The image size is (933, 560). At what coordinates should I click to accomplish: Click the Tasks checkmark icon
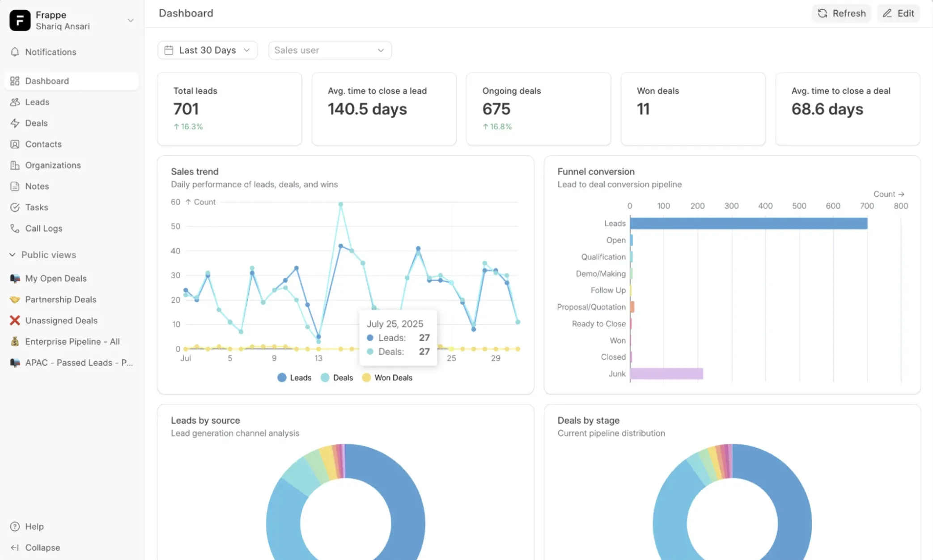[15, 207]
